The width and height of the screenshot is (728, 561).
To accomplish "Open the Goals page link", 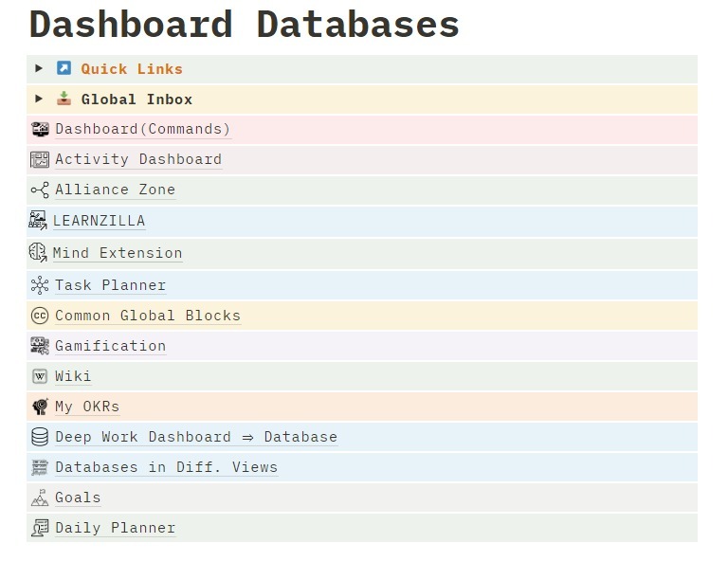I will [x=78, y=498].
